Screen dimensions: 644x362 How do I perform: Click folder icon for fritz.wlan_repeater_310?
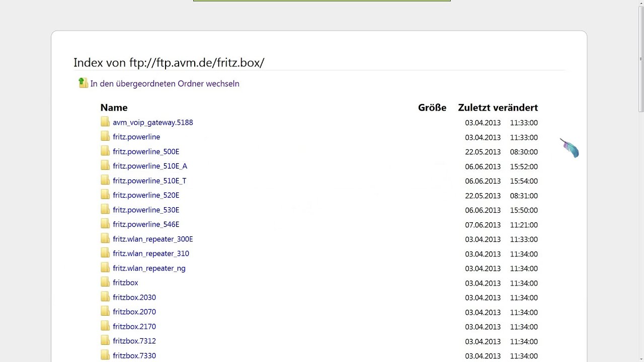pos(105,253)
